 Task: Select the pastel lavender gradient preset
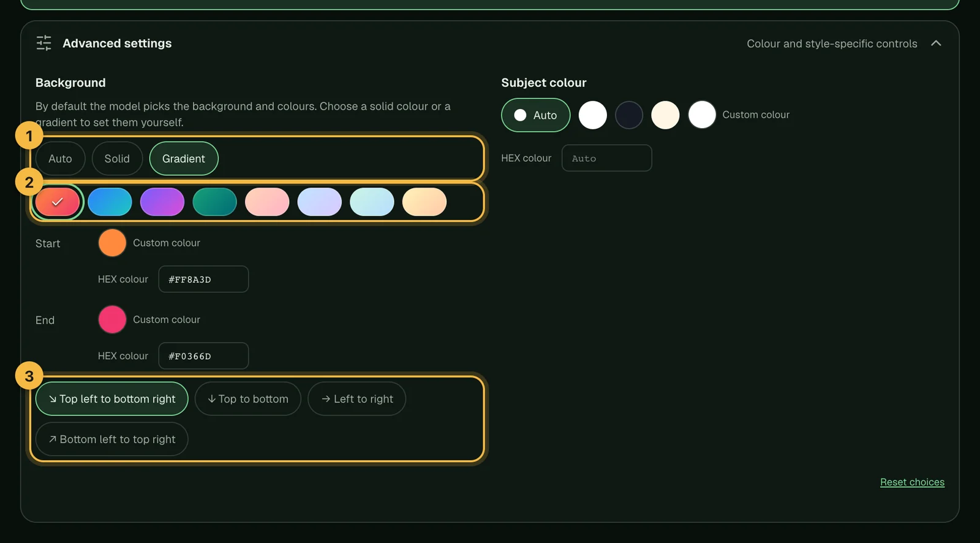[320, 202]
